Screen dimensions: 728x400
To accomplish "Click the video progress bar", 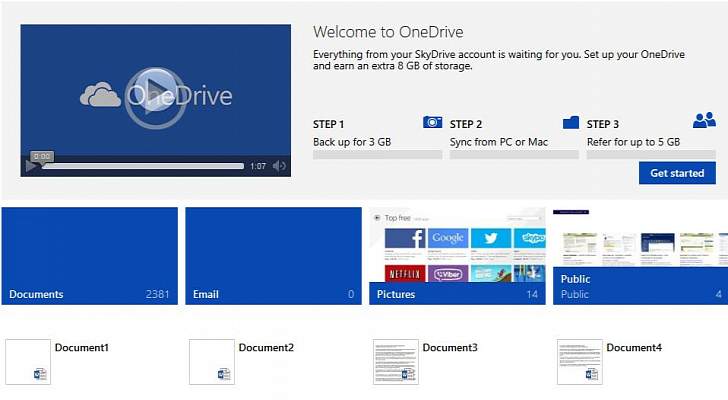I will coord(143,166).
